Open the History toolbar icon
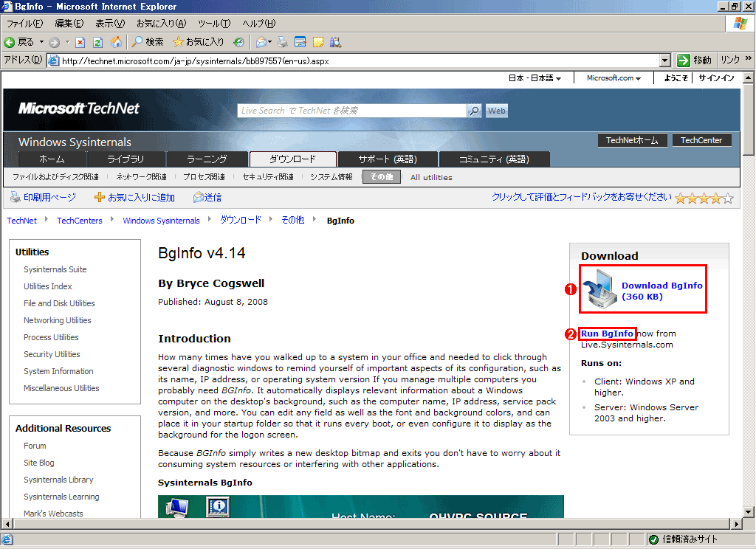 (238, 42)
